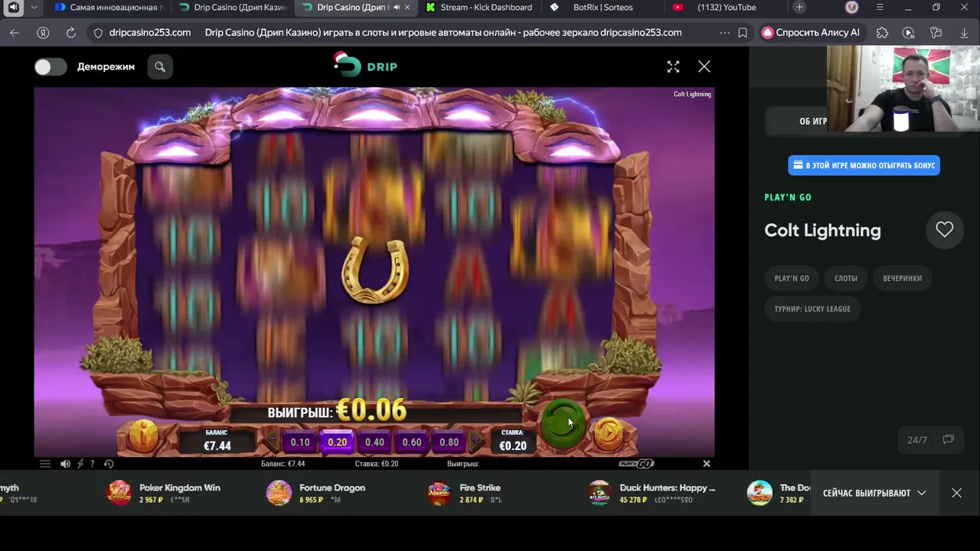This screenshot has height=551, width=980.
Task: Open the Poker Kingdom Win winner card
Action: pyautogui.click(x=164, y=493)
